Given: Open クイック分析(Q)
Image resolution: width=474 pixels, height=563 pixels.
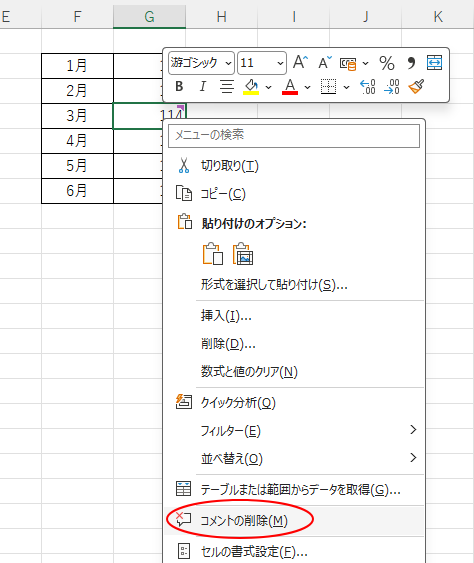Looking at the screenshot, I should (x=294, y=403).
